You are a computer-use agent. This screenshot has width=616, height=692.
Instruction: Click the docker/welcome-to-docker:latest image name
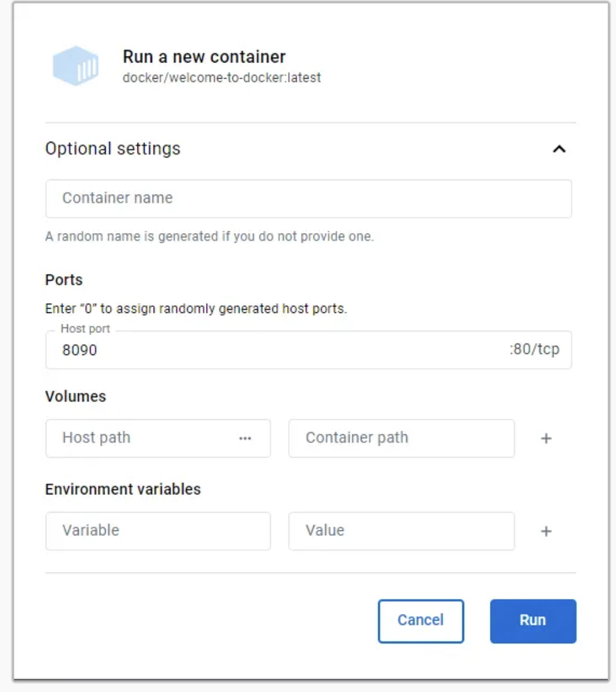(x=222, y=77)
